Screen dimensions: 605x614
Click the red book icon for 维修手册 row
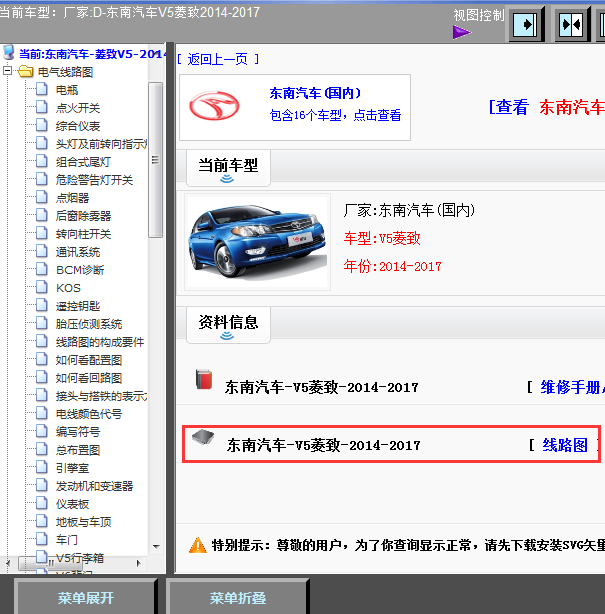tap(204, 379)
